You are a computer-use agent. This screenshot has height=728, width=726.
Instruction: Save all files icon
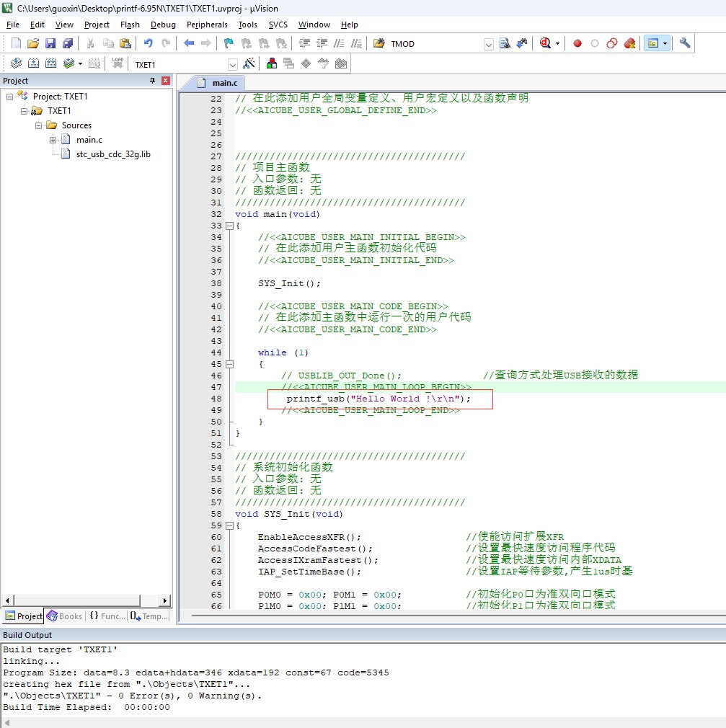click(68, 44)
